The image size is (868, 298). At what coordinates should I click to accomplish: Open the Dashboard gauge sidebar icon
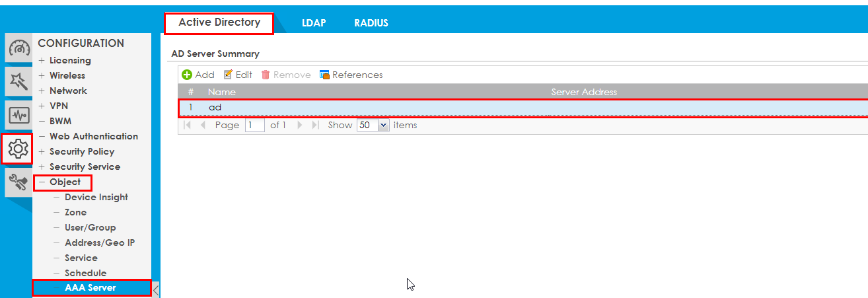coord(18,49)
